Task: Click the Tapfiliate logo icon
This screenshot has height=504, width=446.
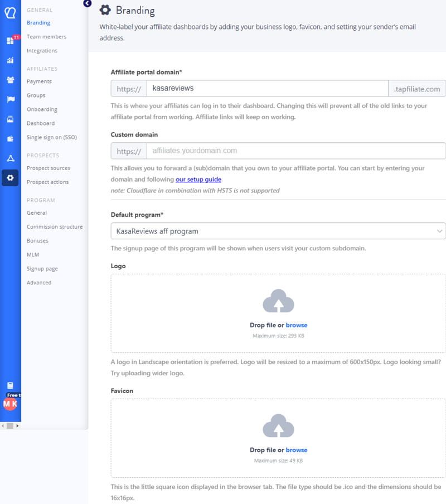Action: [10, 13]
